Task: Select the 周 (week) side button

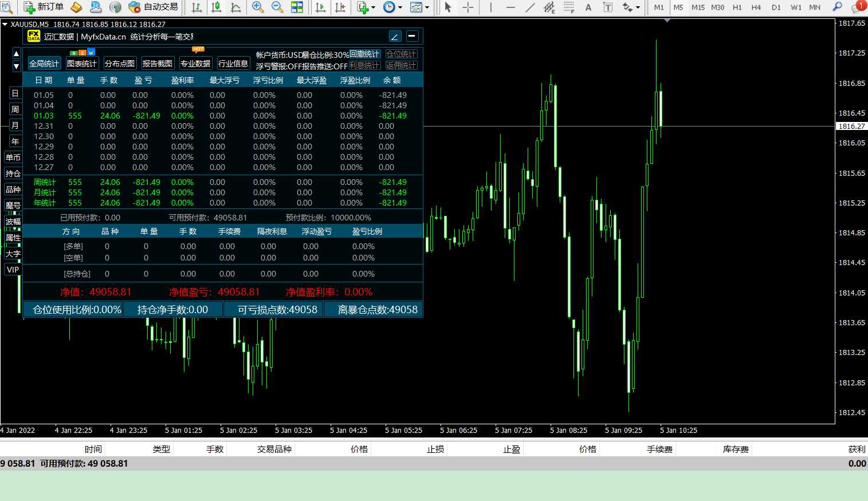Action: click(15, 109)
